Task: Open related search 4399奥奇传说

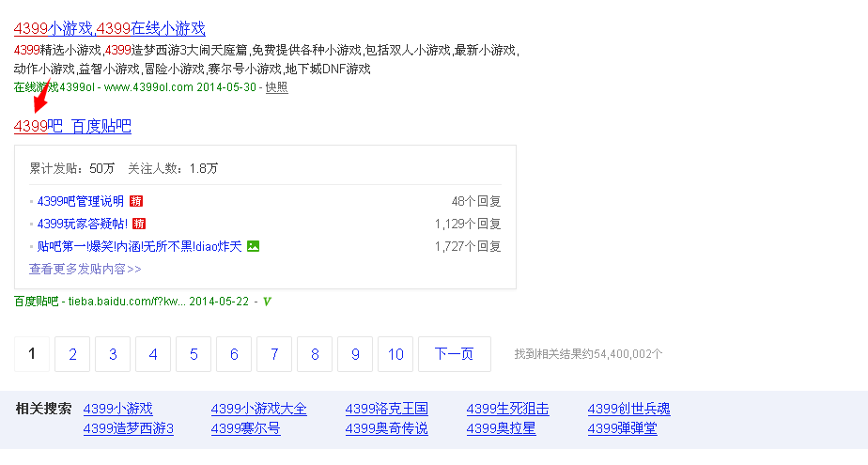Action: pos(387,429)
